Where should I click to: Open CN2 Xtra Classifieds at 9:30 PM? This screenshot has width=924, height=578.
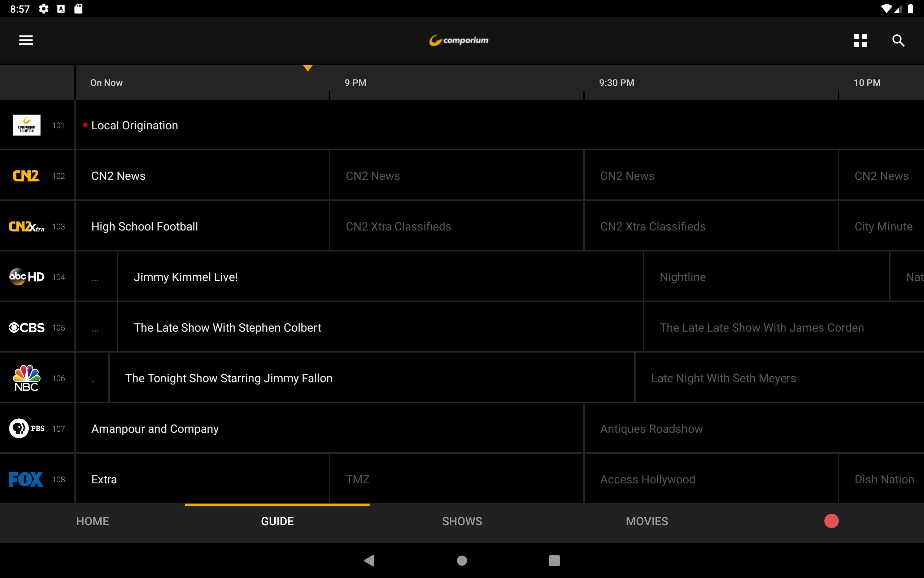click(711, 226)
